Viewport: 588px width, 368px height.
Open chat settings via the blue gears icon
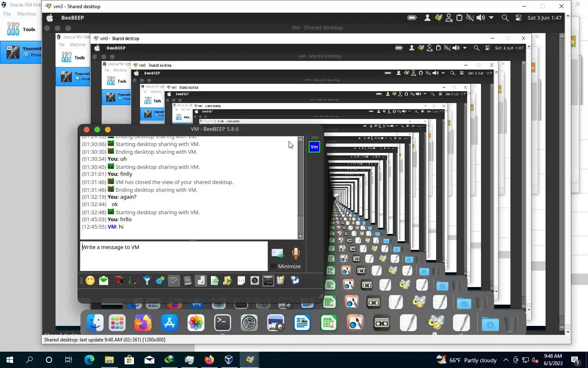(x=160, y=280)
